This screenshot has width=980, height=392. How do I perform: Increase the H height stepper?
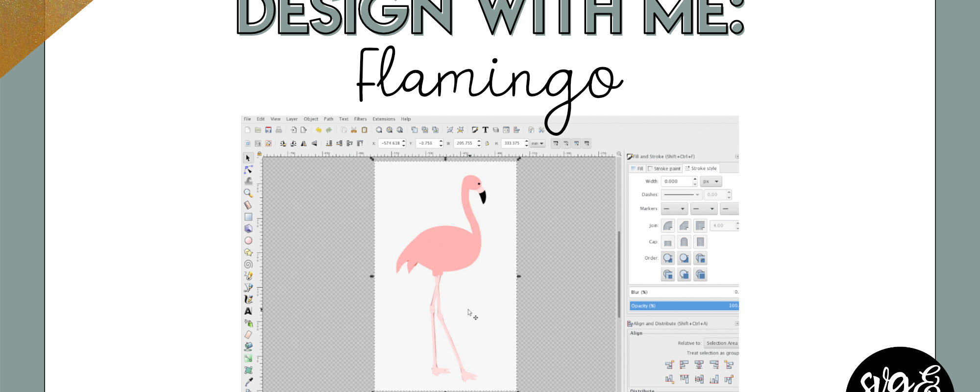click(x=526, y=142)
